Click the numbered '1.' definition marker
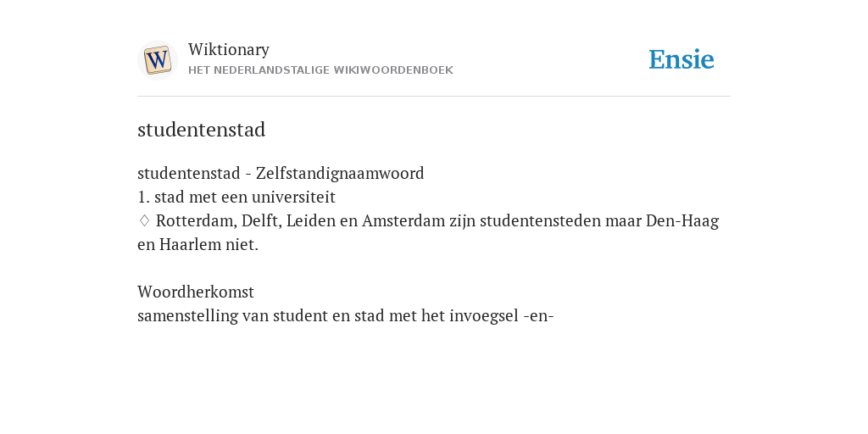 tap(143, 197)
